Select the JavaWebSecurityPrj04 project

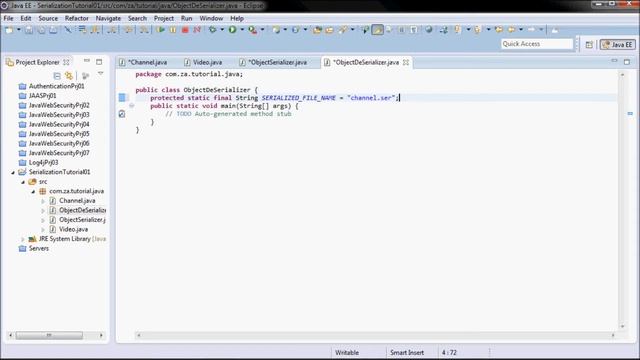coord(59,124)
